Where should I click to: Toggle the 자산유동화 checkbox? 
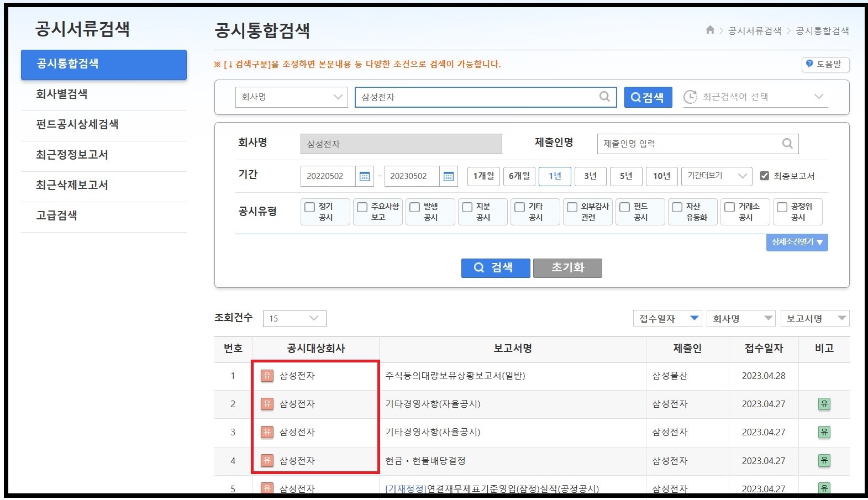[x=677, y=207]
